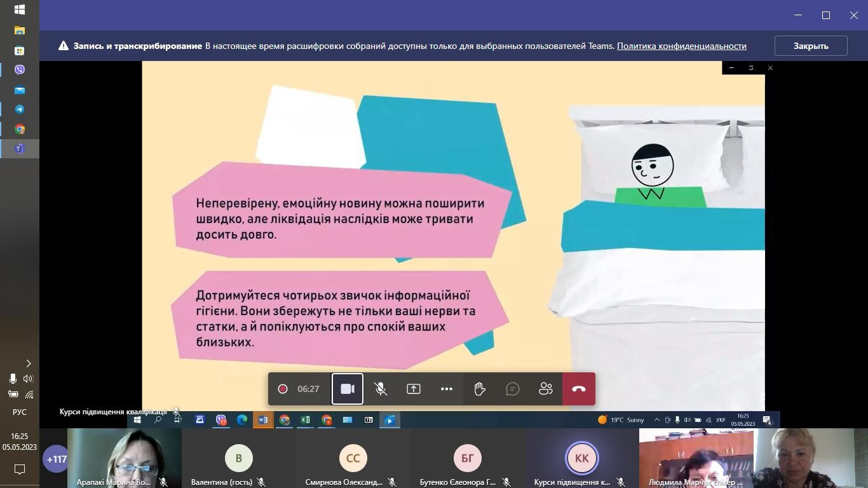The image size is (868, 488).
Task: Open the share content tray
Action: coord(414,389)
